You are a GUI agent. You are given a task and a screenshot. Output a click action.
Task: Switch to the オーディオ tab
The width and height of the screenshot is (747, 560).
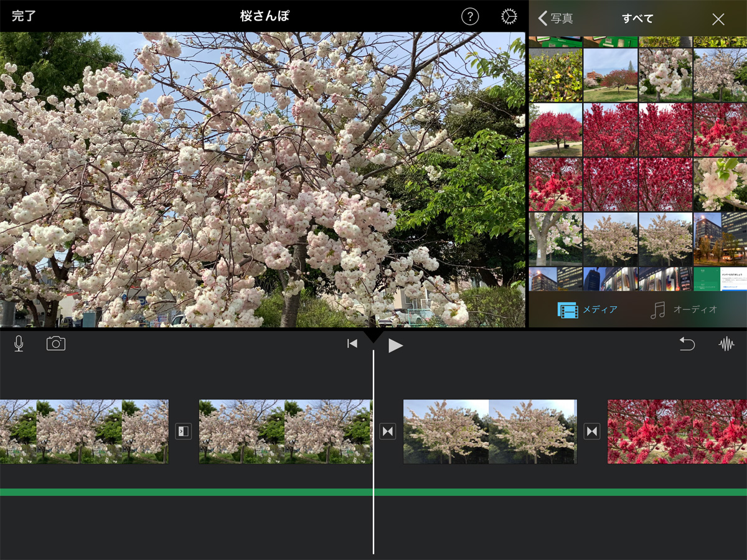(x=684, y=309)
